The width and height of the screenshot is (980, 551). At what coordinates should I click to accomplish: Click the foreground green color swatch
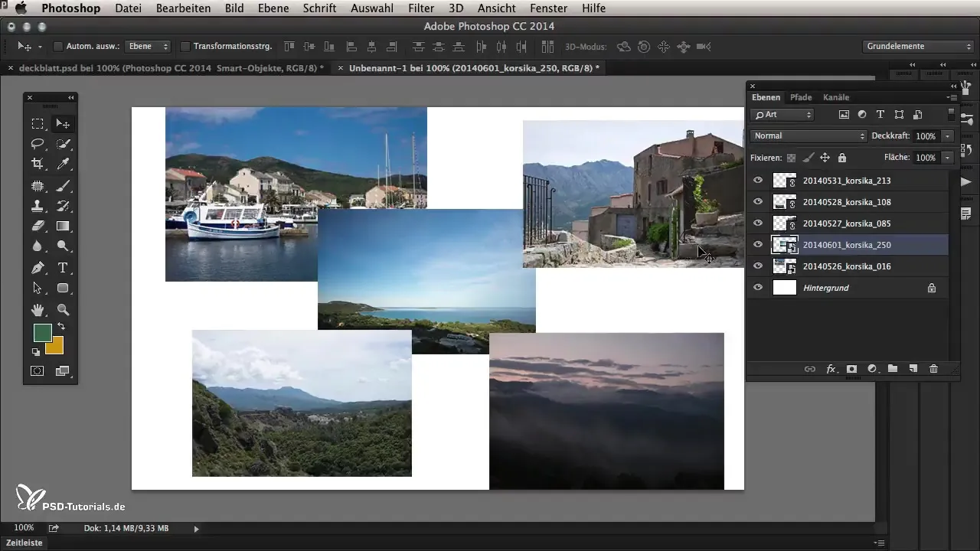pyautogui.click(x=42, y=332)
